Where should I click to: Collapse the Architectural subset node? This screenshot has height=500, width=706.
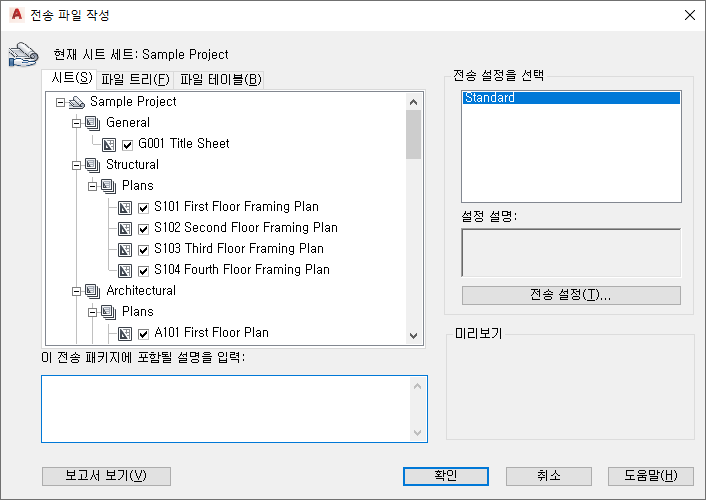pyautogui.click(x=76, y=291)
